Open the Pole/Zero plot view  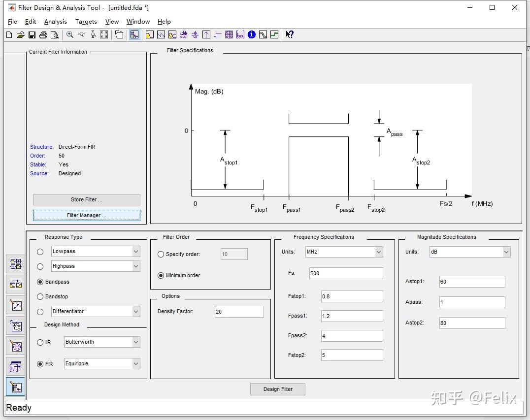click(x=229, y=34)
